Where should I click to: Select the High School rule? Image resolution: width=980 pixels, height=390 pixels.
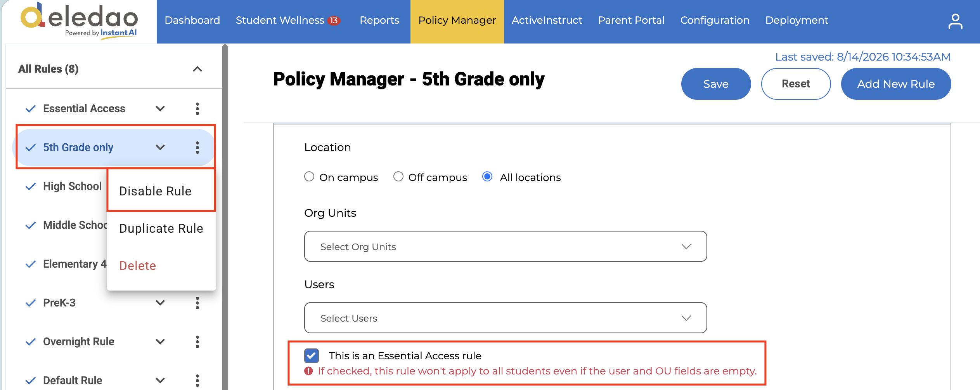72,186
